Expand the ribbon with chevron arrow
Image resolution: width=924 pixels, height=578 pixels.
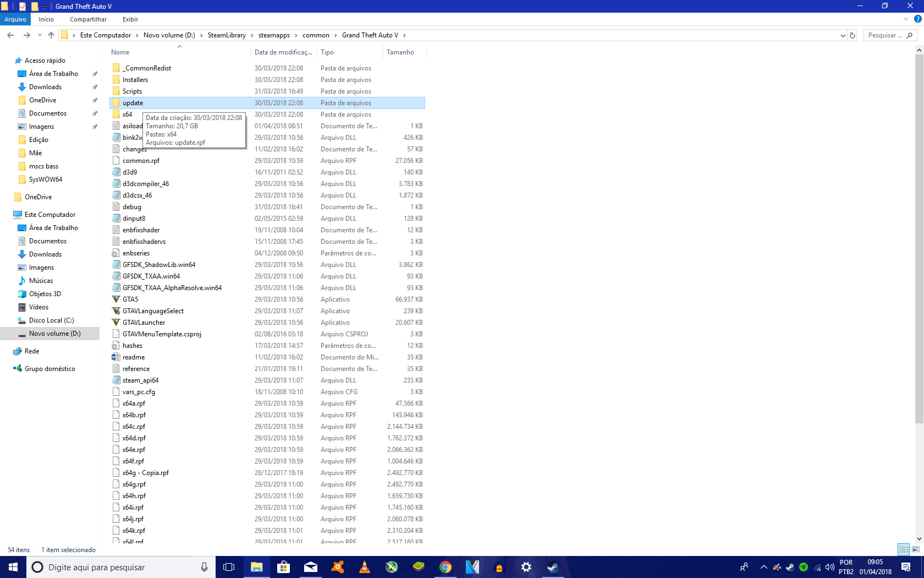point(905,19)
